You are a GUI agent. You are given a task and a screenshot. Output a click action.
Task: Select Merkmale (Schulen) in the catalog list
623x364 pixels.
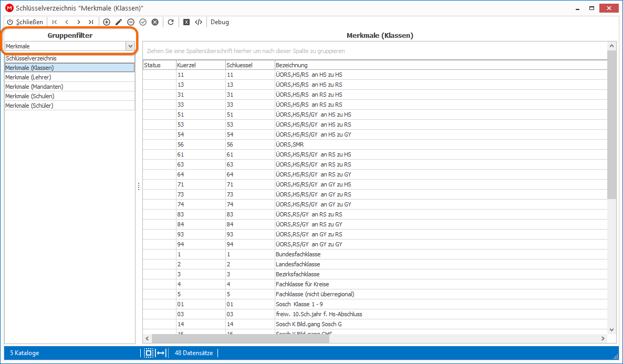pyautogui.click(x=69, y=96)
